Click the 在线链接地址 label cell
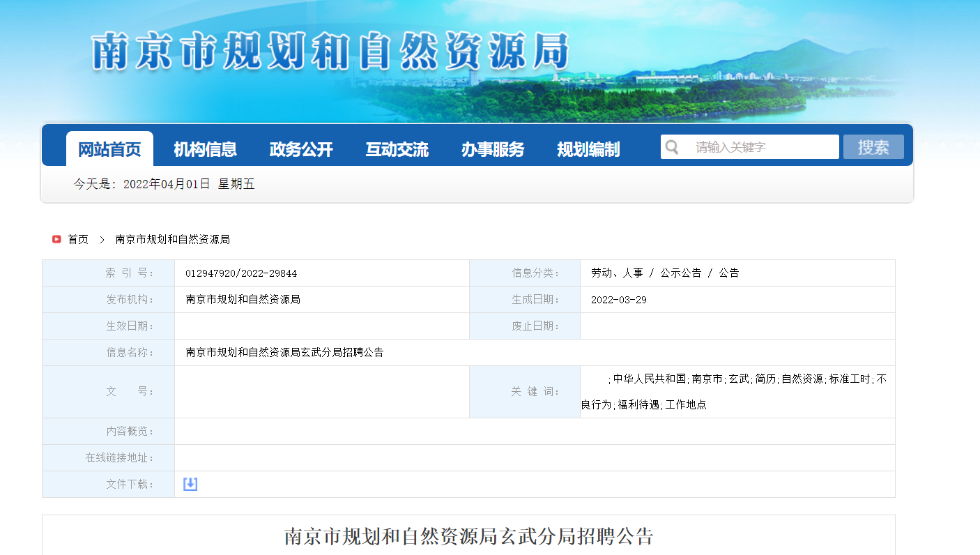980x555 pixels. click(109, 458)
